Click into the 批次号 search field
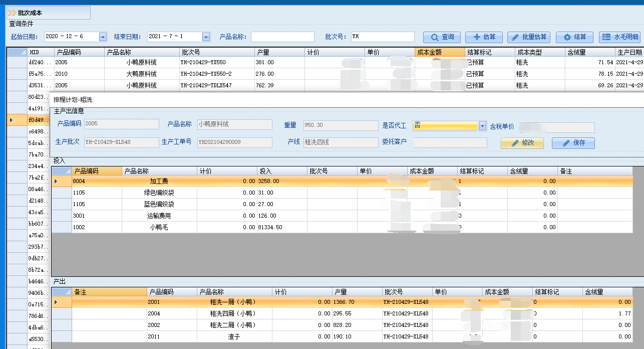644x349 pixels. tap(382, 37)
